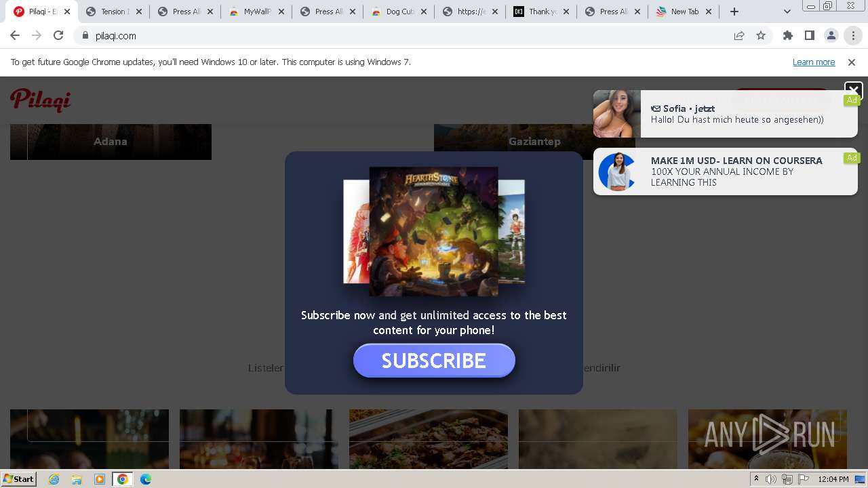
Task: Click the Ad badge on Coursera notification
Action: (852, 158)
